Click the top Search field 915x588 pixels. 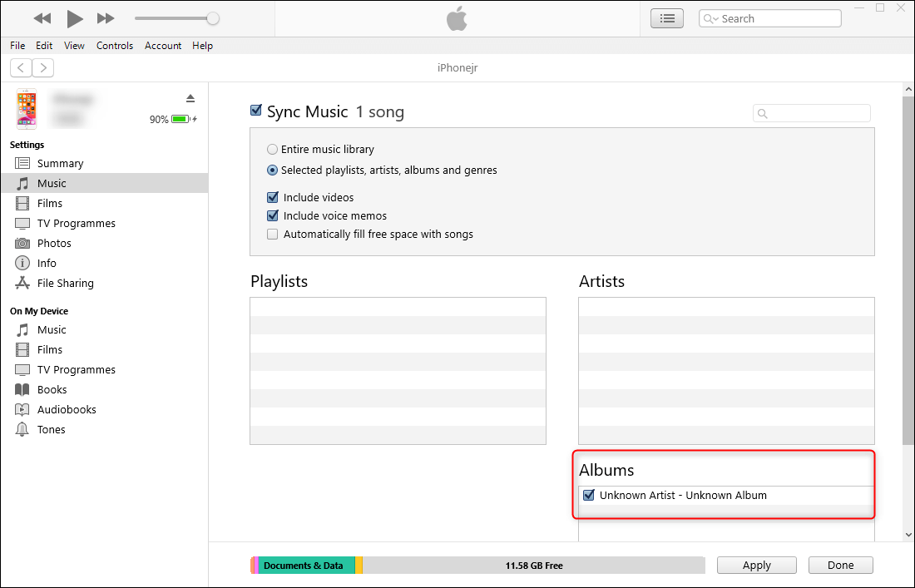[770, 18]
